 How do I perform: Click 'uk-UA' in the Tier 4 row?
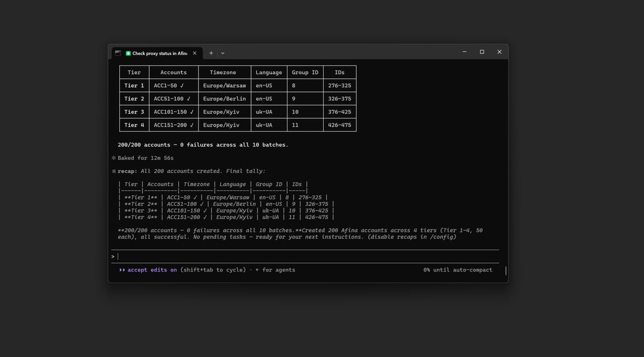click(x=269, y=125)
